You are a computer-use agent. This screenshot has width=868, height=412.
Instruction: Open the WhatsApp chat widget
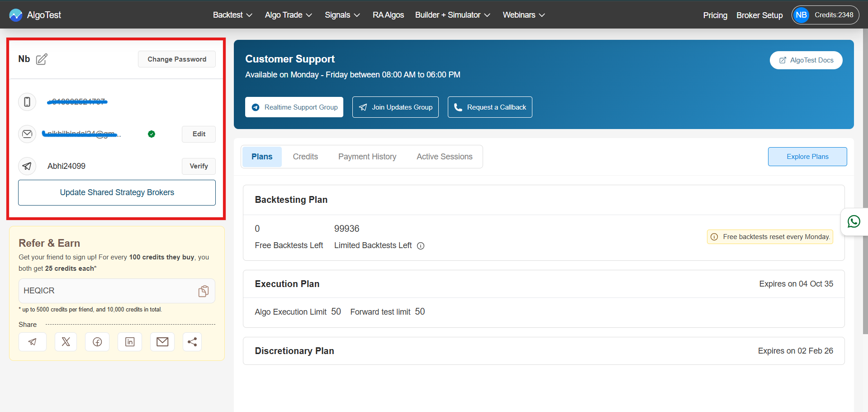tap(854, 221)
